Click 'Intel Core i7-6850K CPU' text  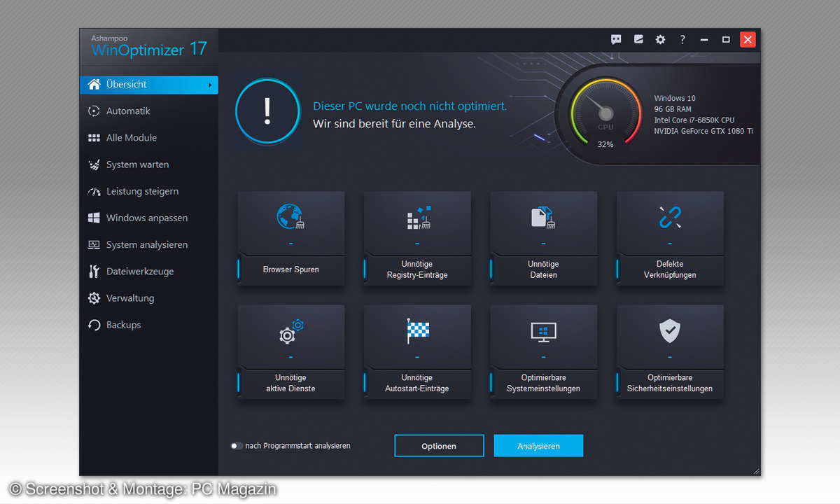point(694,120)
